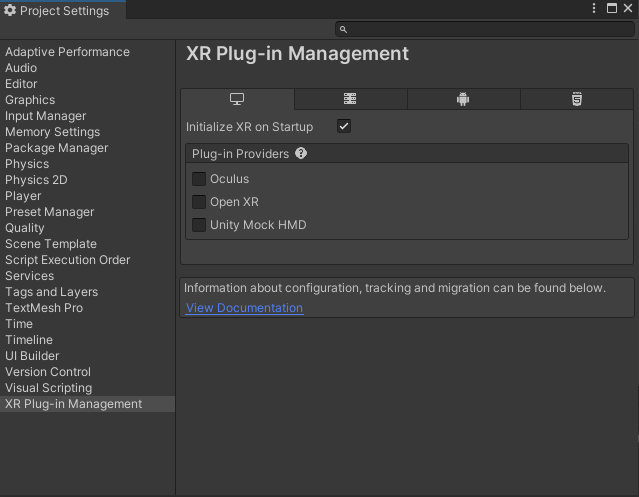Image resolution: width=639 pixels, height=497 pixels.
Task: Switch to the Android platform tab
Action: [x=463, y=99]
